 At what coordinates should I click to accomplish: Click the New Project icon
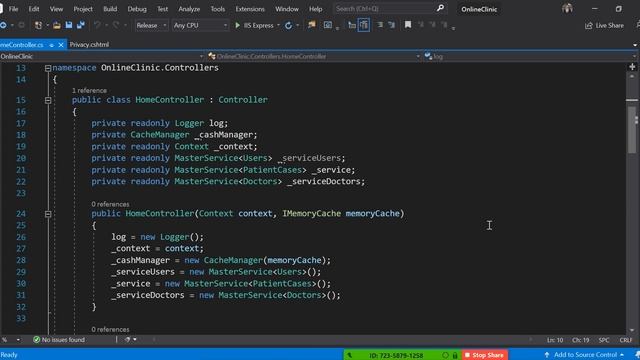tap(38, 25)
